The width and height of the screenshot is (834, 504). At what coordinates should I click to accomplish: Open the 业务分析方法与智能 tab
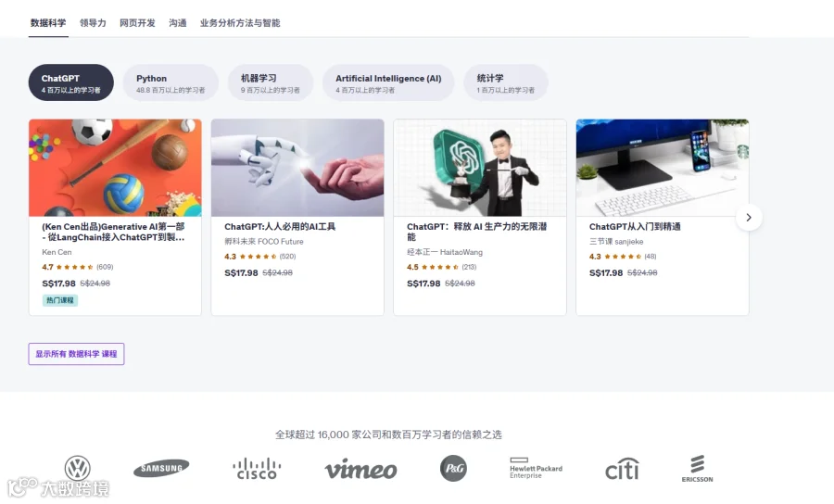coord(240,23)
